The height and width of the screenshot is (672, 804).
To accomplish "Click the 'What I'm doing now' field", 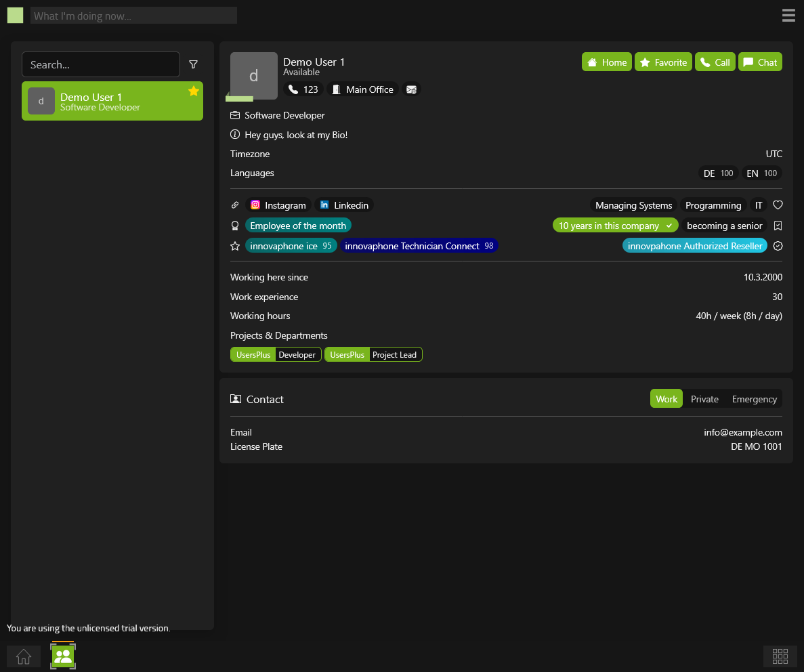I will coord(133,16).
